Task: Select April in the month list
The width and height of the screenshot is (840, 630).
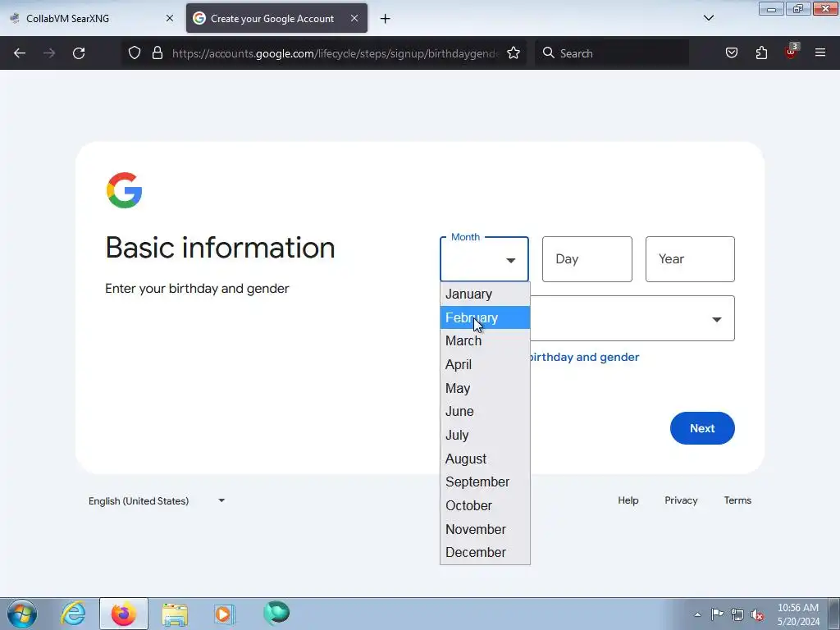Action: (x=485, y=364)
